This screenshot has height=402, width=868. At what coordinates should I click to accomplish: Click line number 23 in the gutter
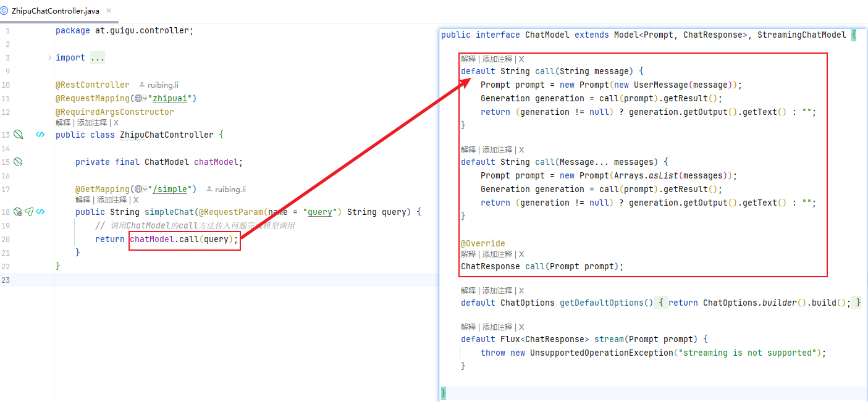coord(6,280)
